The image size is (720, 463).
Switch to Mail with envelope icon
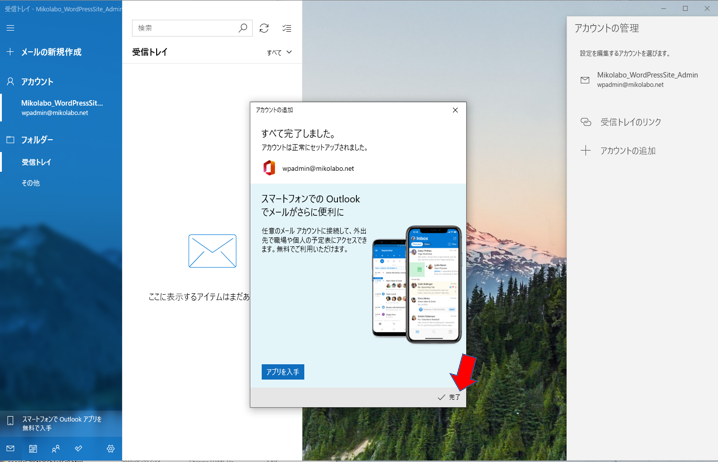(x=10, y=448)
